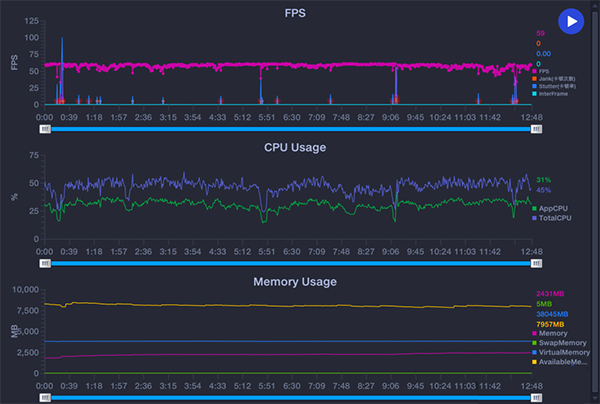Toggle VirtualMemory legend entry
The height and width of the screenshot is (404, 600).
[x=562, y=352]
